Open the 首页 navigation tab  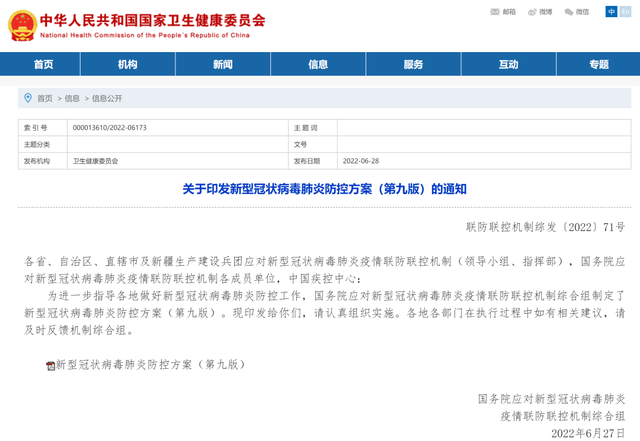43,64
